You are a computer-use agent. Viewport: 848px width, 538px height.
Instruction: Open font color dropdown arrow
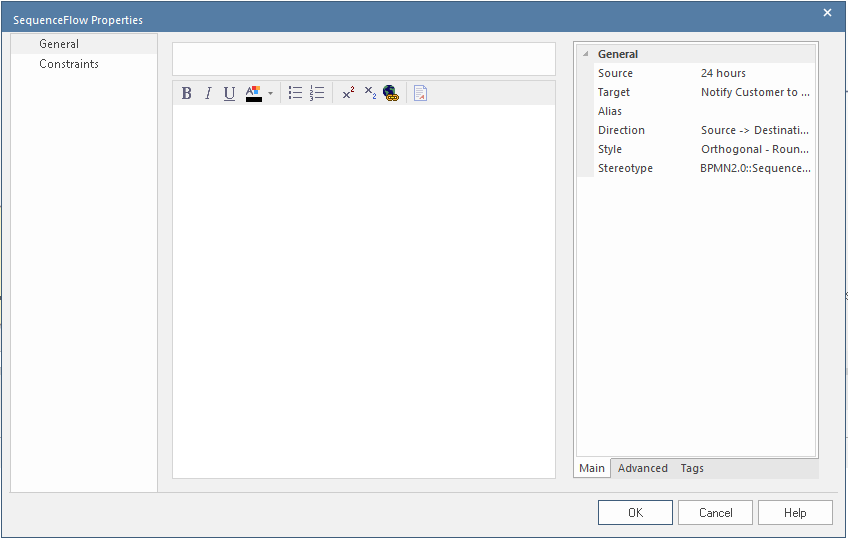coord(270,94)
